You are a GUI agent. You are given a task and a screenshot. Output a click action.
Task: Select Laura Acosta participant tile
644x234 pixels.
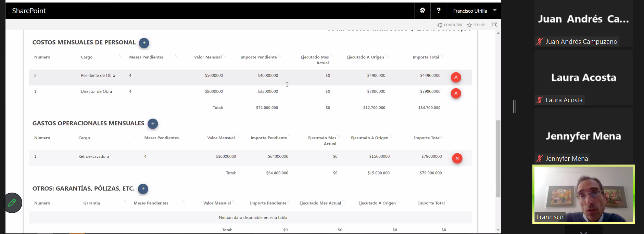(x=584, y=77)
